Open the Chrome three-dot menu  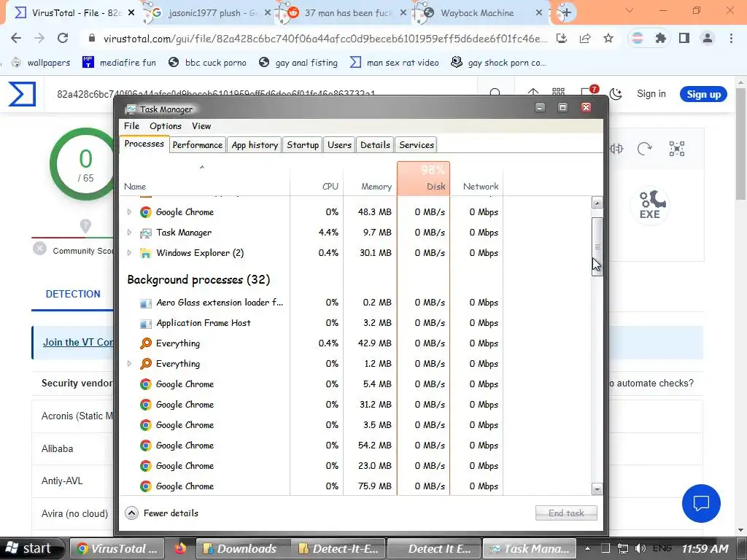tap(731, 38)
